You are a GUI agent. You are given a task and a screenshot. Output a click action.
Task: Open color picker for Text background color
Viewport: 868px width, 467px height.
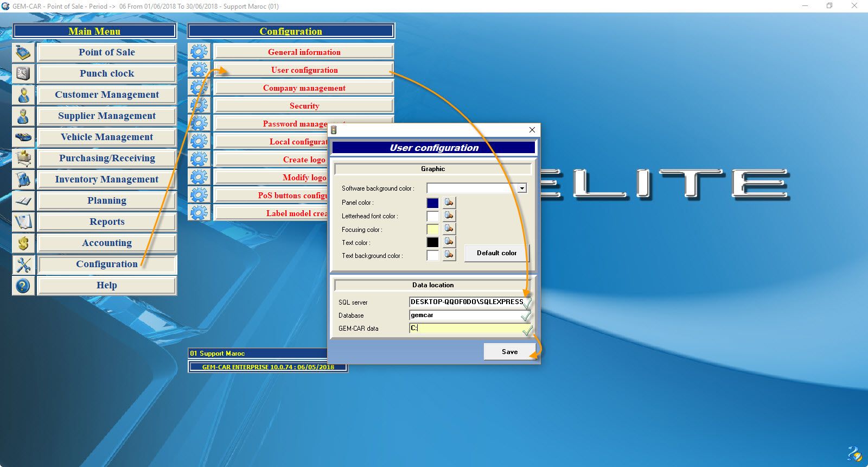(x=449, y=255)
